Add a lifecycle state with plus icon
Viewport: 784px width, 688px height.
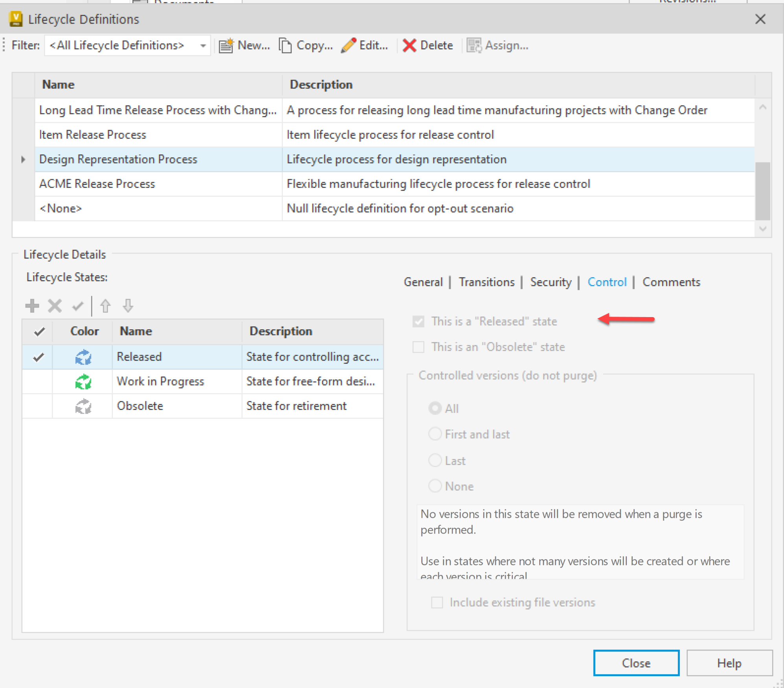pos(32,306)
